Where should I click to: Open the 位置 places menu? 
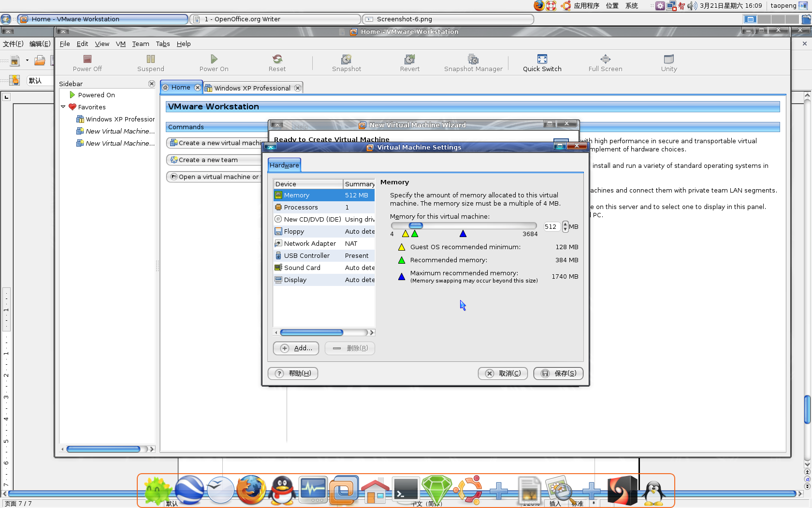[x=612, y=6]
